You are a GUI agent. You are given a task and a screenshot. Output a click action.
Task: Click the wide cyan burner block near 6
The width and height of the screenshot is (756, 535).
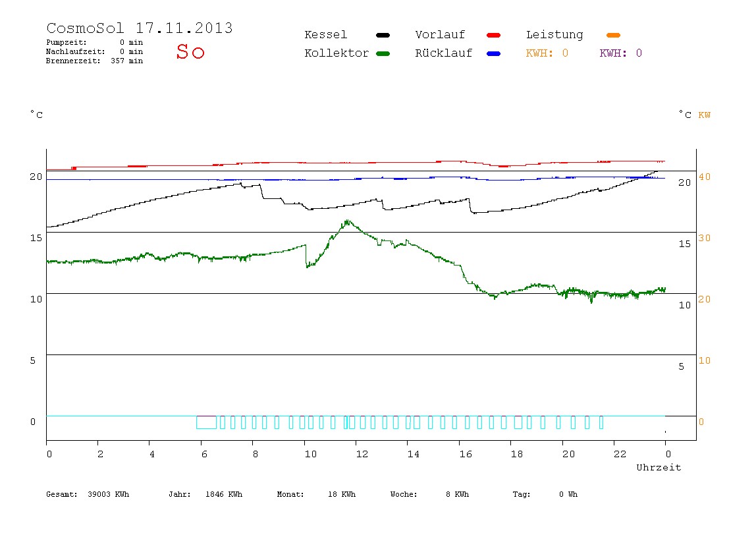[206, 422]
